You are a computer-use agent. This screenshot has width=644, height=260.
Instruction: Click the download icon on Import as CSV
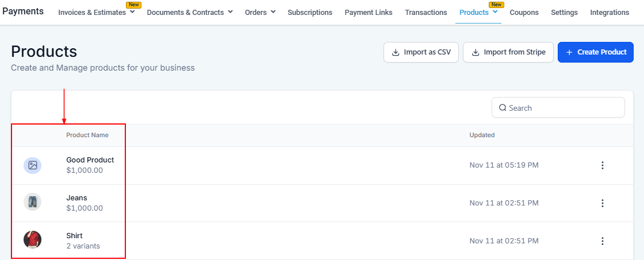(x=396, y=52)
